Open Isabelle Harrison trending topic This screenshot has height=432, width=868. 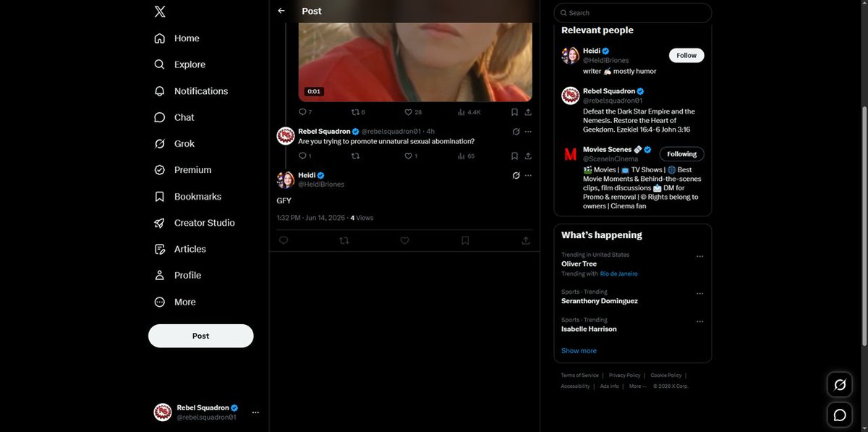(x=589, y=329)
